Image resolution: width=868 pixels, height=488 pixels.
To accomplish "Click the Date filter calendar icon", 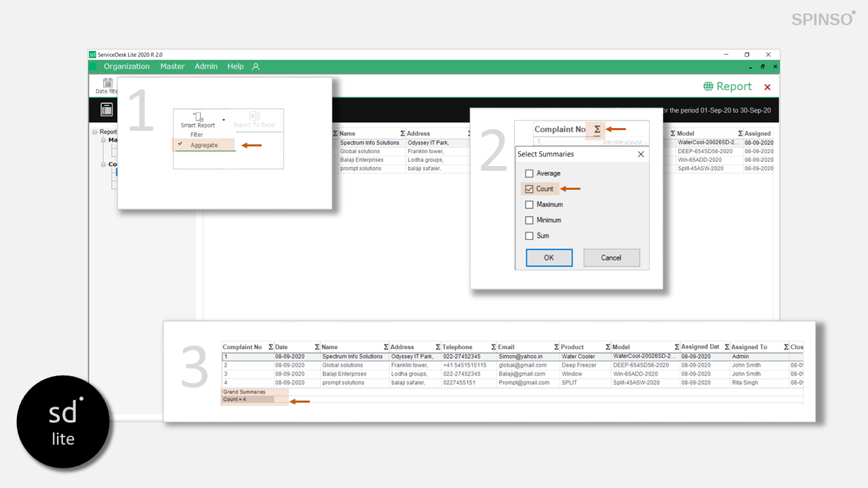I will tap(108, 83).
